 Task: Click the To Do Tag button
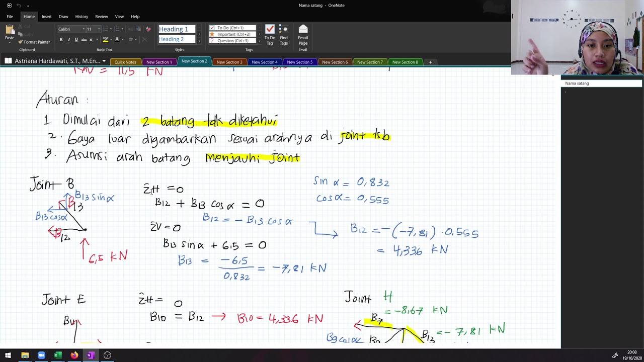[270, 35]
